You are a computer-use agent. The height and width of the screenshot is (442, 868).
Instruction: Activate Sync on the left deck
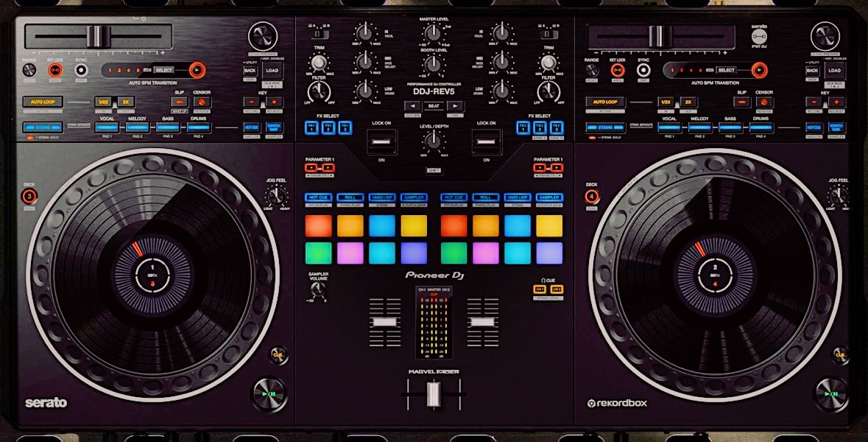pos(82,70)
